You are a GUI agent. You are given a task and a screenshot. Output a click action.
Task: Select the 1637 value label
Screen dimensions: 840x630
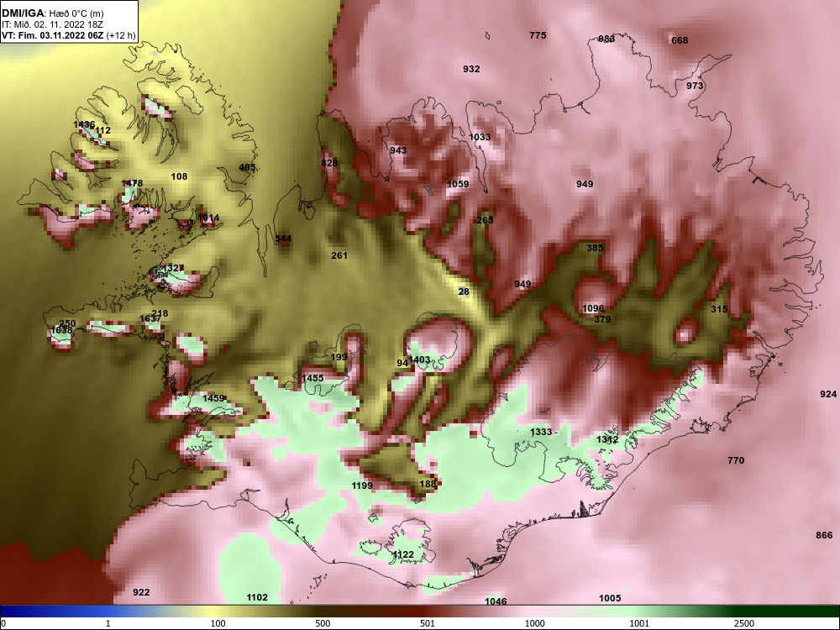click(x=150, y=318)
